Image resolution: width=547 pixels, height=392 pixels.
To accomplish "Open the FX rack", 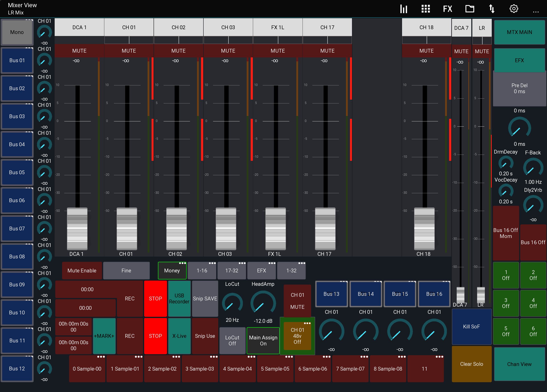I will pos(447,9).
